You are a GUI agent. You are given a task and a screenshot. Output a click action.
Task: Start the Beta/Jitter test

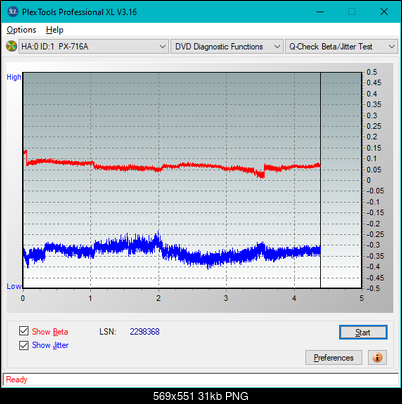[x=363, y=332]
